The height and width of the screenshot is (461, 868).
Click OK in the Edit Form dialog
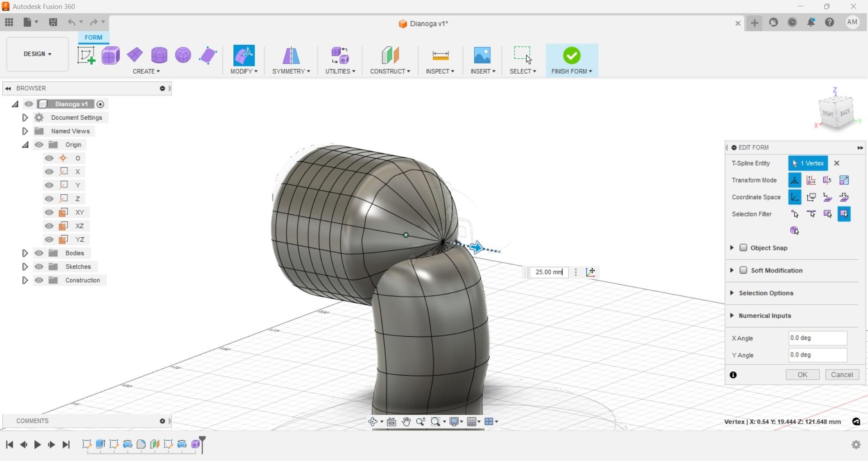[802, 375]
